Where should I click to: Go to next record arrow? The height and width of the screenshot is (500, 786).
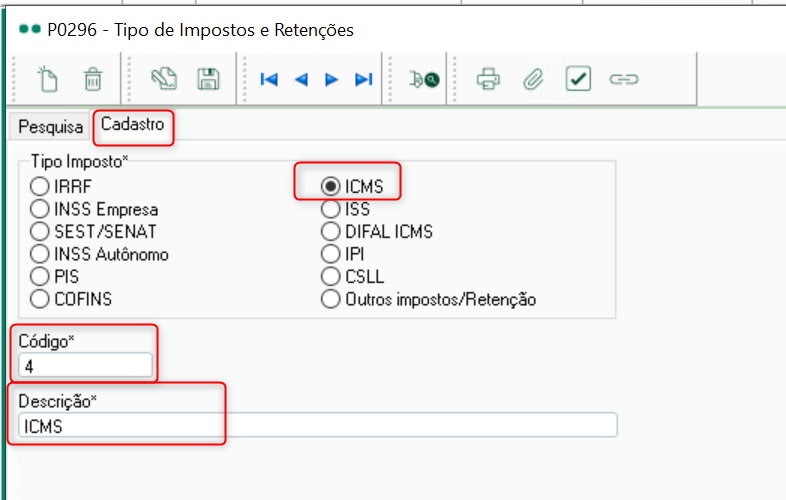[331, 79]
